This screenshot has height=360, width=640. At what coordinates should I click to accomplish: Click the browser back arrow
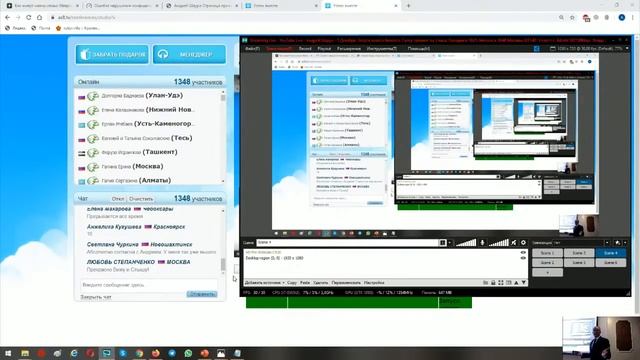click(7, 18)
